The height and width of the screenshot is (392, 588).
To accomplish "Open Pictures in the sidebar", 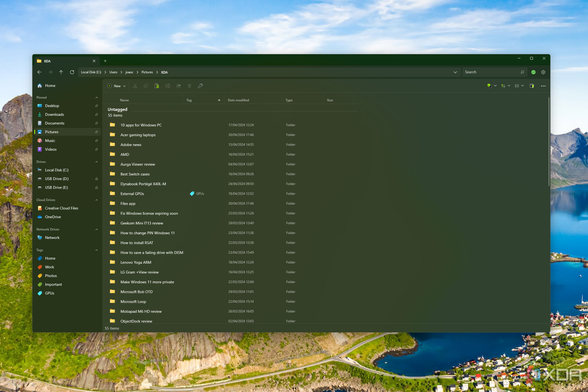I will coord(68,132).
